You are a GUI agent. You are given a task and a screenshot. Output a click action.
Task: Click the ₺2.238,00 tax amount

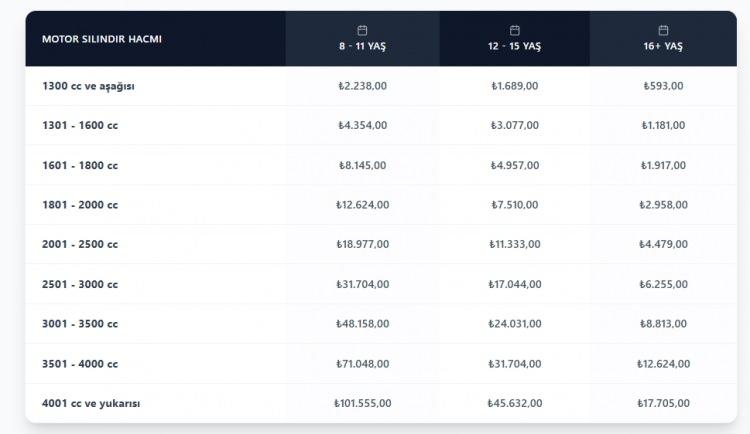point(362,86)
